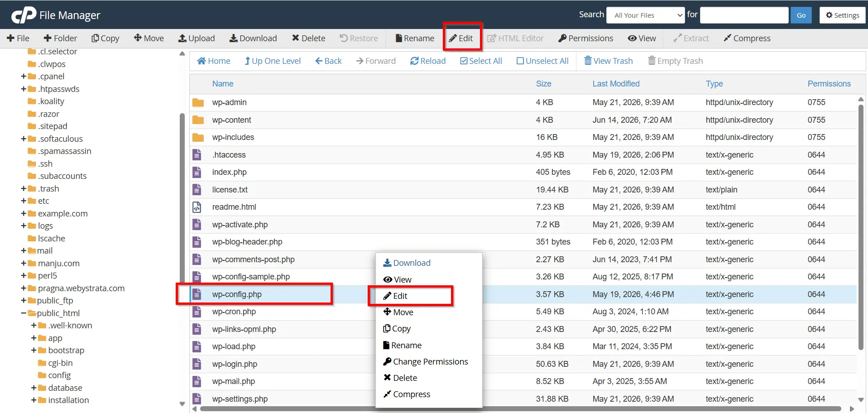Click Unselect All checkbox button
The width and height of the screenshot is (868, 413).
tap(542, 61)
